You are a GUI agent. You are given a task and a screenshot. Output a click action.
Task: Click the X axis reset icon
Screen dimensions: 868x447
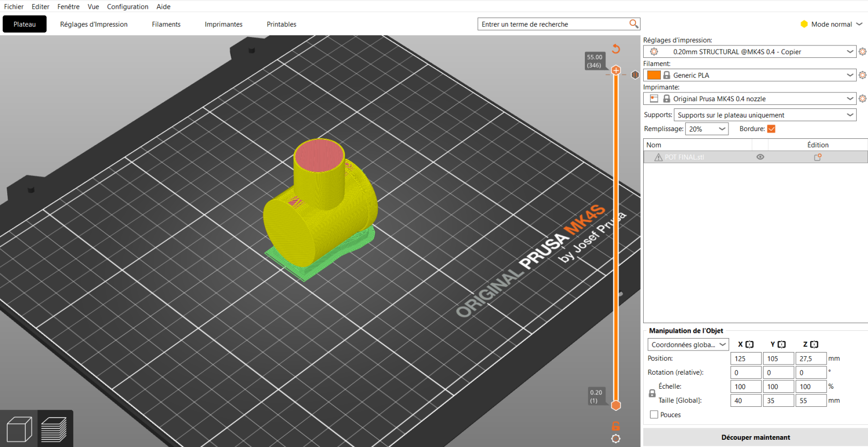click(750, 344)
